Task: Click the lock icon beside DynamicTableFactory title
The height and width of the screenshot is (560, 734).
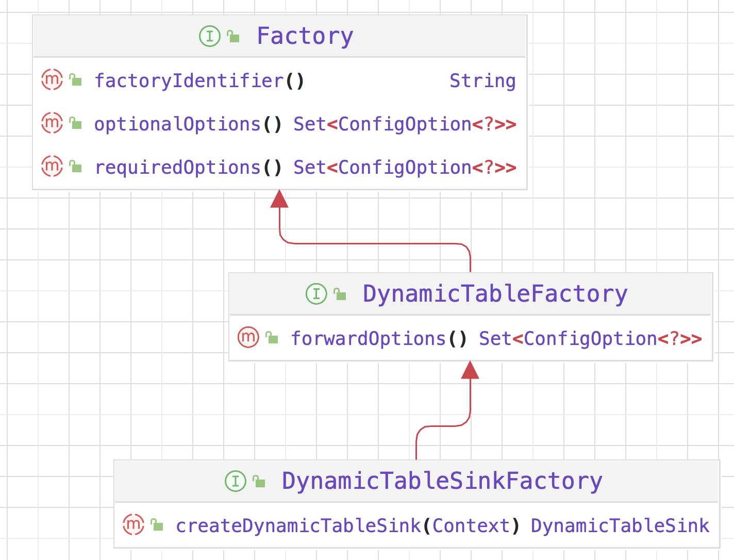Action: [340, 294]
